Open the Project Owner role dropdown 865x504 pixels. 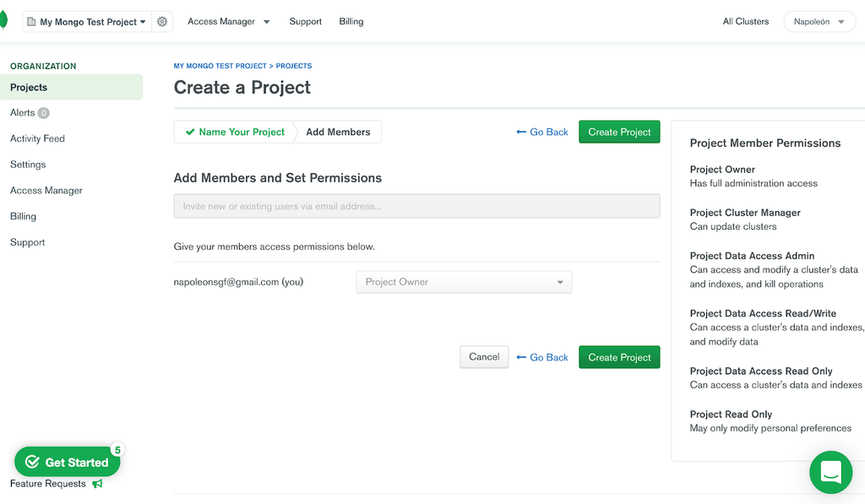click(463, 281)
